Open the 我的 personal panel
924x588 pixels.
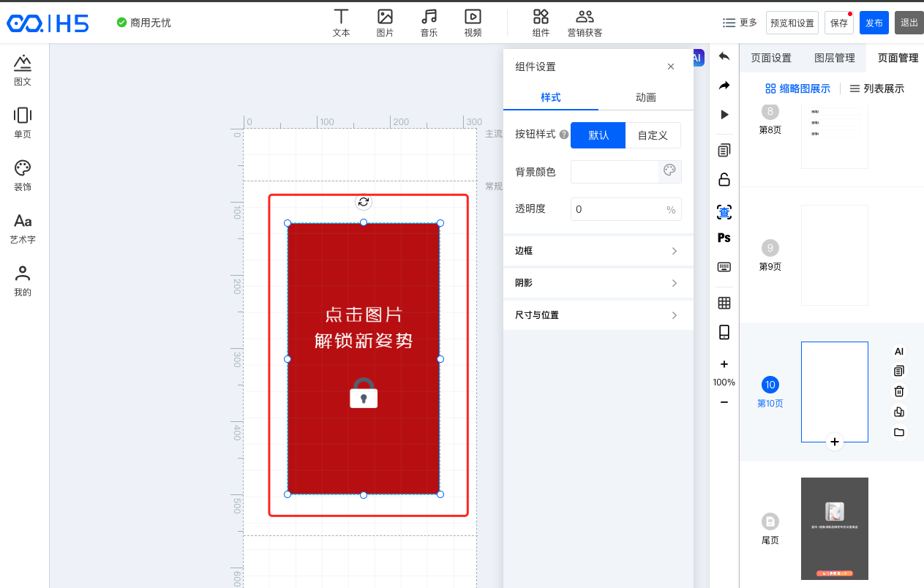[x=23, y=281]
